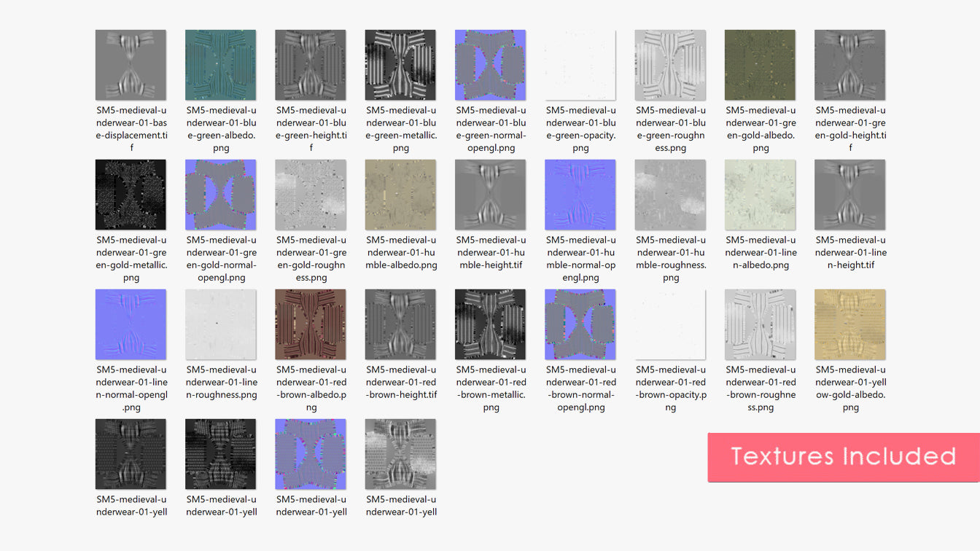Open the red-brown-albedo.png brown texture
Viewport: 980px width, 551px height.
click(x=311, y=324)
